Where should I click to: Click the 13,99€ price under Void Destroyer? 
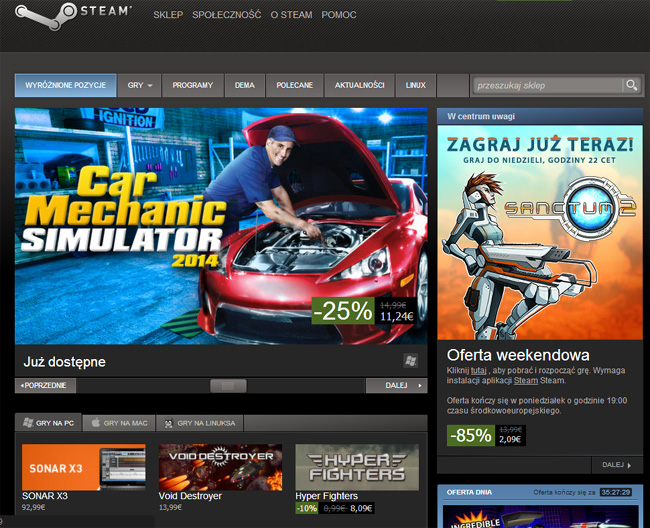tap(170, 507)
